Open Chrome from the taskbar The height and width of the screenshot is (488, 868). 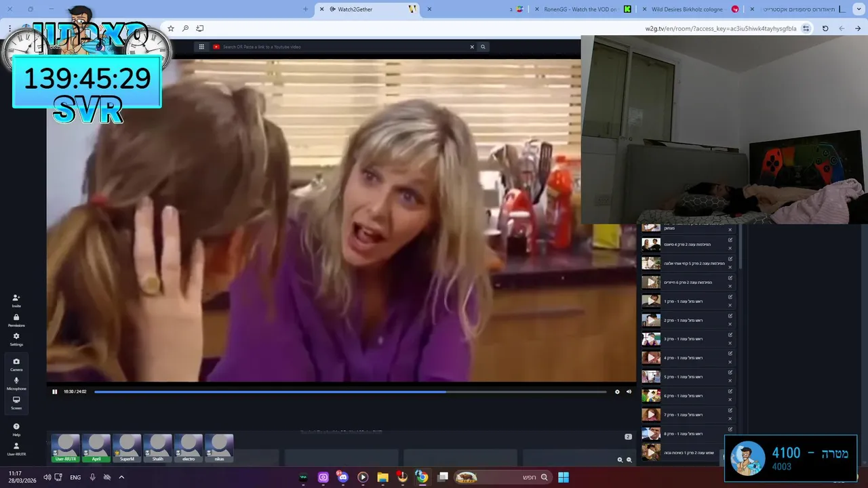(422, 477)
